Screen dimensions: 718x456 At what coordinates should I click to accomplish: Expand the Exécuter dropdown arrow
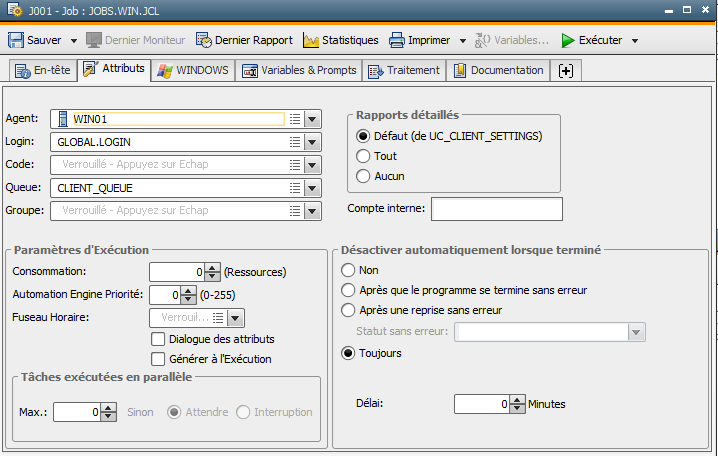coord(635,41)
